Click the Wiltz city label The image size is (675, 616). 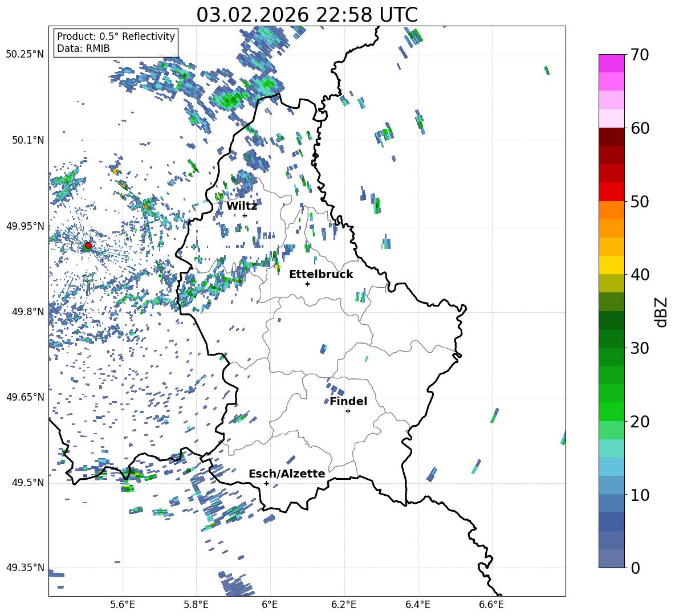(x=242, y=206)
